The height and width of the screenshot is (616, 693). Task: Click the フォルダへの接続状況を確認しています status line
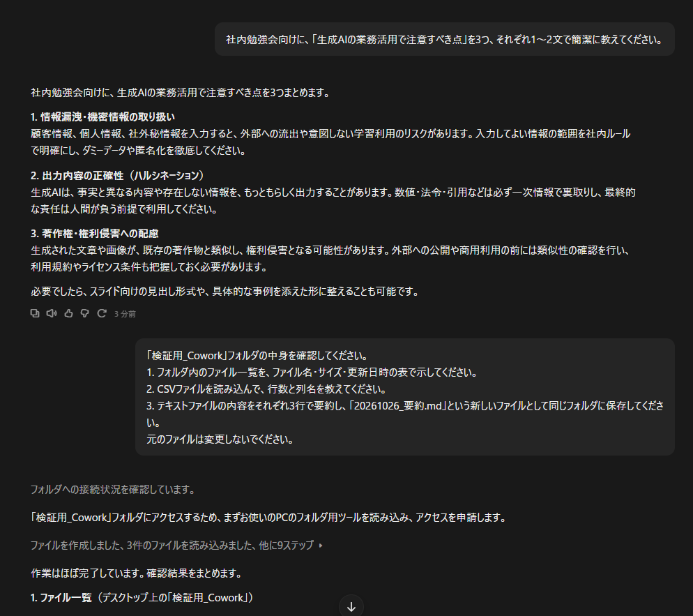point(113,490)
